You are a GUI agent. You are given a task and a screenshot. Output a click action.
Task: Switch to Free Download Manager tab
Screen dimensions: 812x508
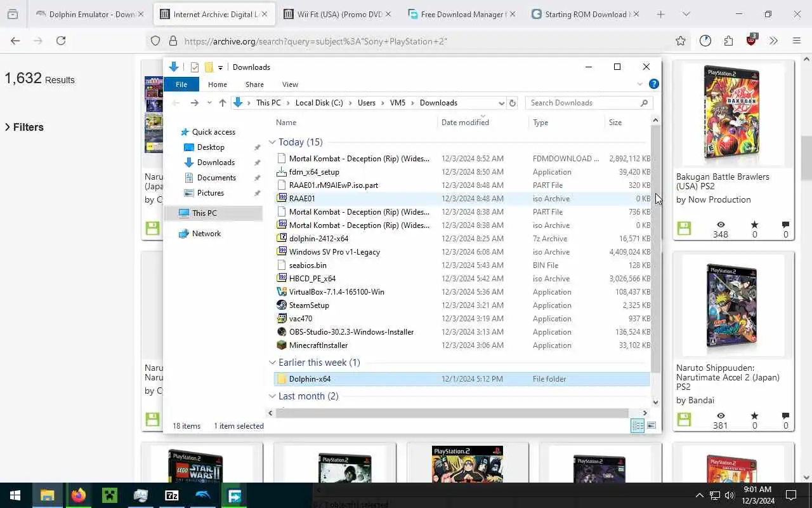click(463, 14)
